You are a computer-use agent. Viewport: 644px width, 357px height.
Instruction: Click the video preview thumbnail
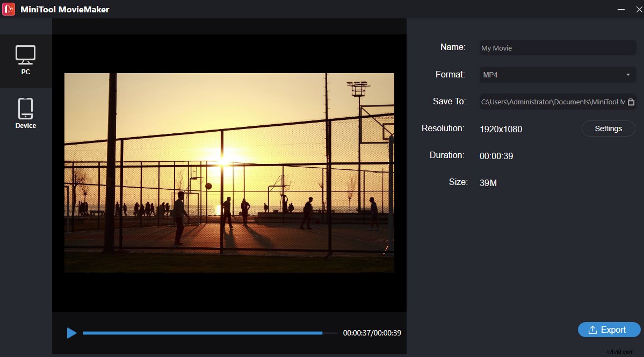[229, 172]
